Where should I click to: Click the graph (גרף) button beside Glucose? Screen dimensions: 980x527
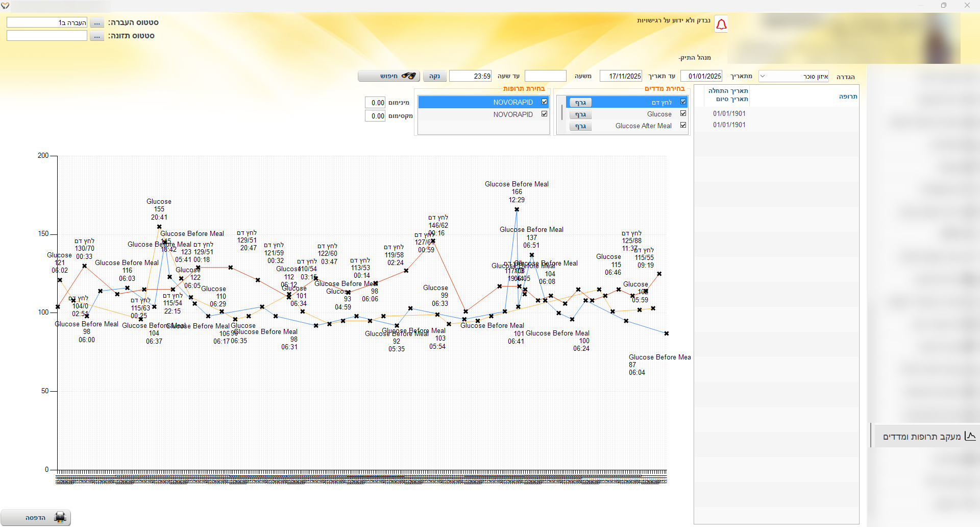point(580,114)
